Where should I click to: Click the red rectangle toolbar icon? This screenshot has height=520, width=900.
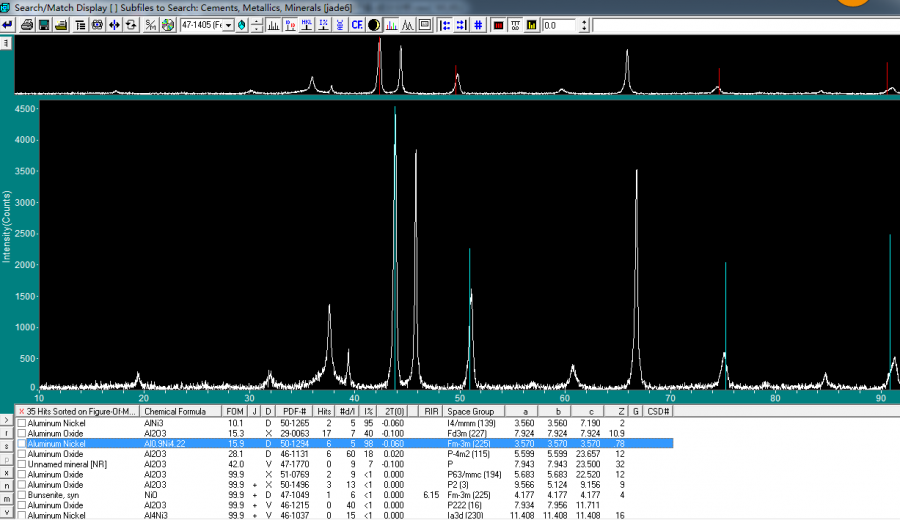pyautogui.click(x=497, y=24)
